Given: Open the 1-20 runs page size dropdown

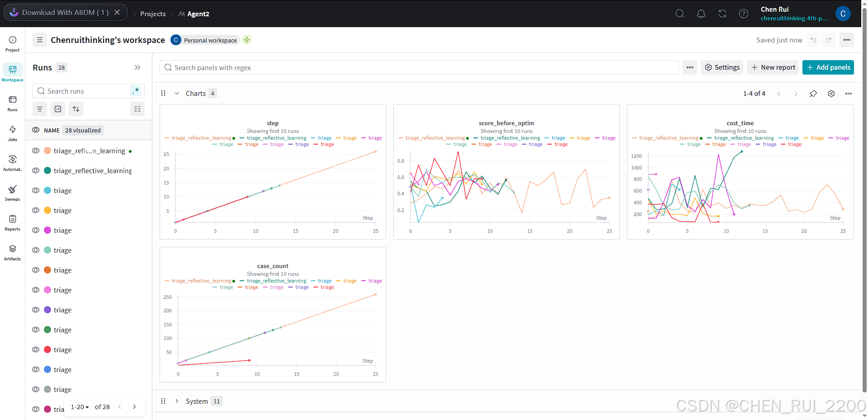Looking at the screenshot, I should 80,407.
